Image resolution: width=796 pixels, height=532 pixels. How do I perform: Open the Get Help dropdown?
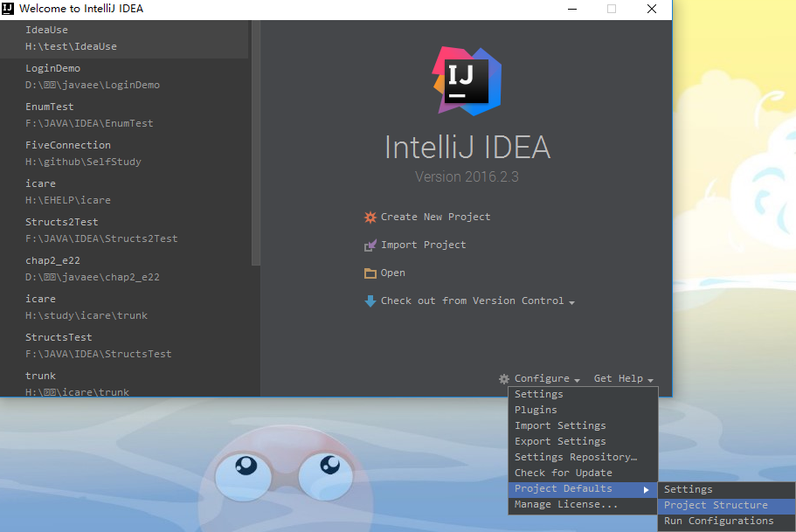pos(620,378)
